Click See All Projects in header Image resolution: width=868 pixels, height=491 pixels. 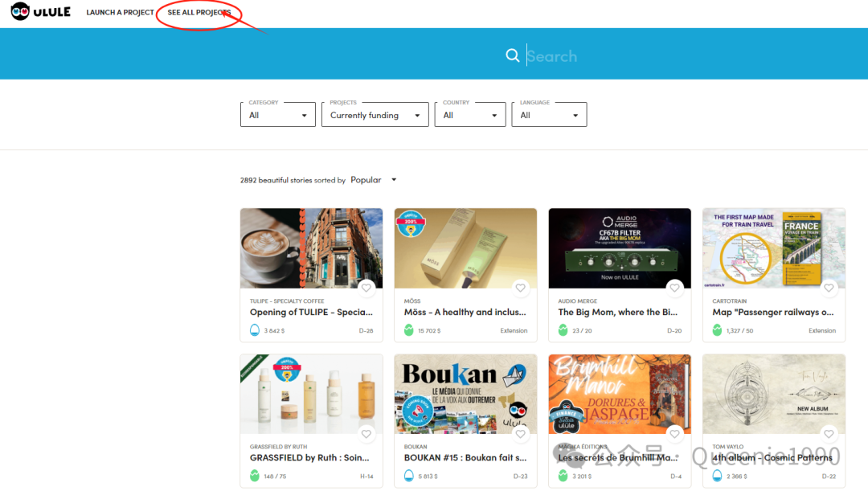(x=199, y=12)
